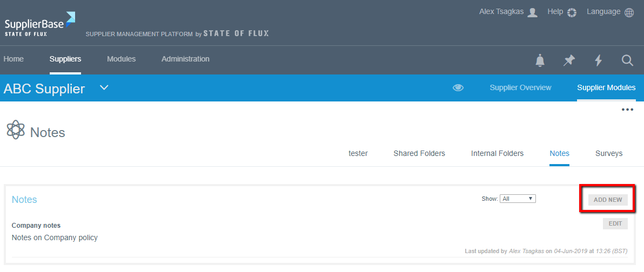Image resolution: width=644 pixels, height=272 pixels.
Task: Click the pin icon in navbar
Action: pyautogui.click(x=569, y=60)
